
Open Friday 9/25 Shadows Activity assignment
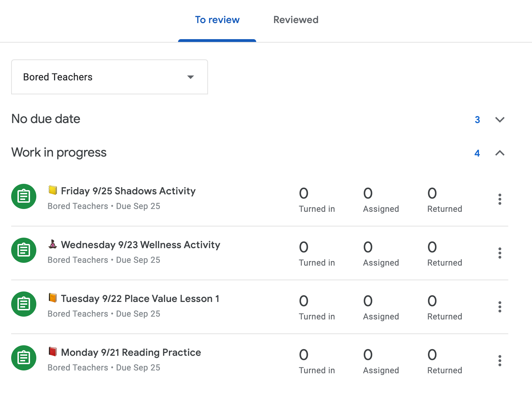pyautogui.click(x=128, y=191)
